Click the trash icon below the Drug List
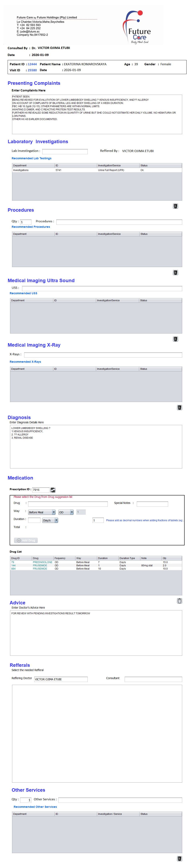 pyautogui.click(x=179, y=600)
